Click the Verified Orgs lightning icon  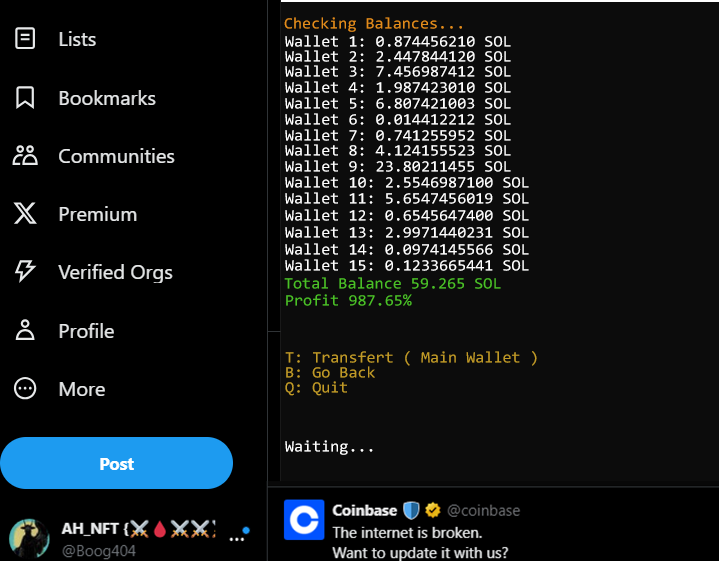coord(25,271)
